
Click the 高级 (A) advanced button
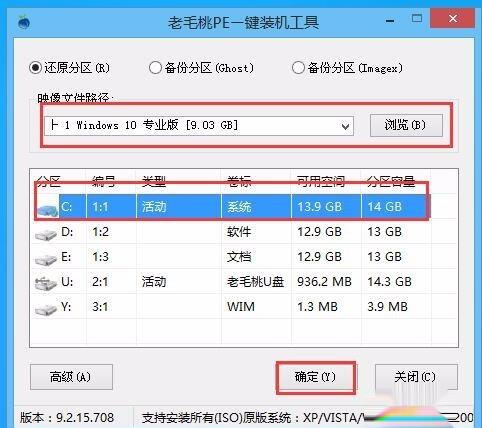(71, 377)
